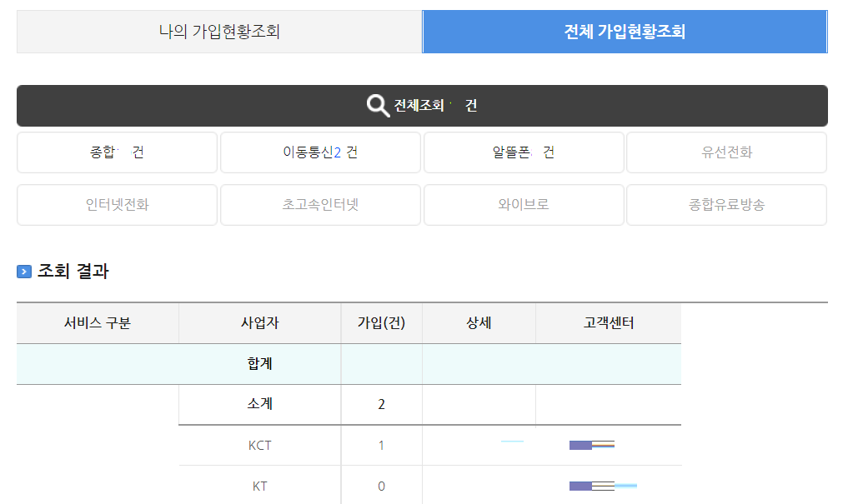848x504 pixels.
Task: Click the subscription count 1 link for KCT
Action: [x=381, y=445]
